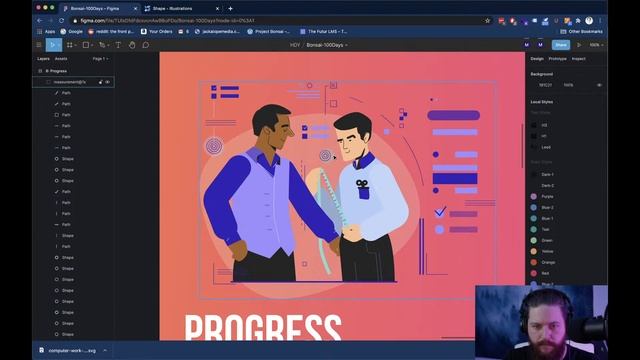Select the Rectangle shape tool

click(x=86, y=45)
